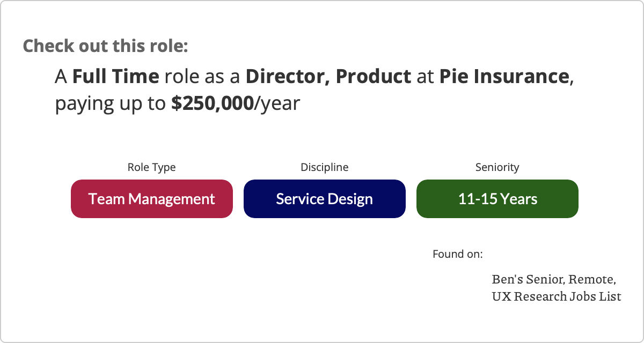Screen dimensions: 644x343
Task: Click the Discipline label
Action: tap(325, 167)
